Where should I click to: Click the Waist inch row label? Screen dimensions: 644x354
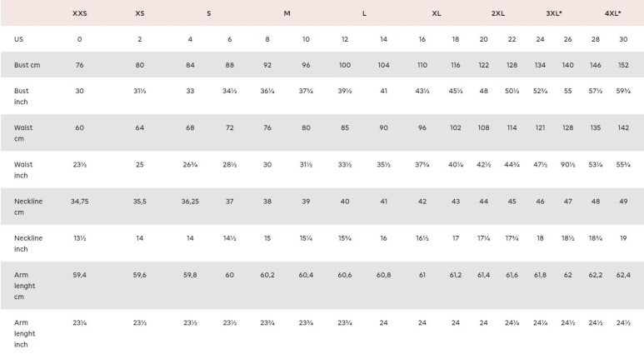click(x=23, y=170)
